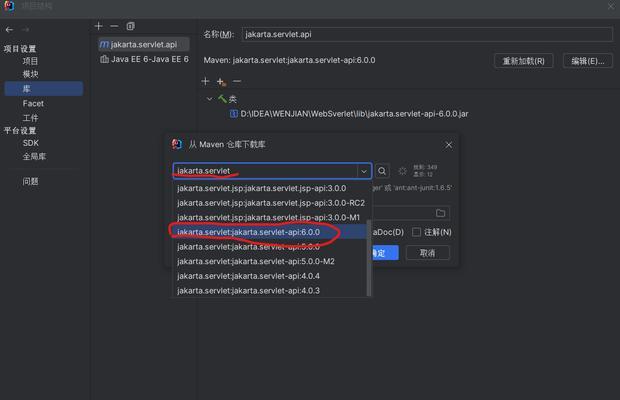The image size is (620, 400).
Task: Click the Java EE 6 library icon
Action: pyautogui.click(x=104, y=59)
